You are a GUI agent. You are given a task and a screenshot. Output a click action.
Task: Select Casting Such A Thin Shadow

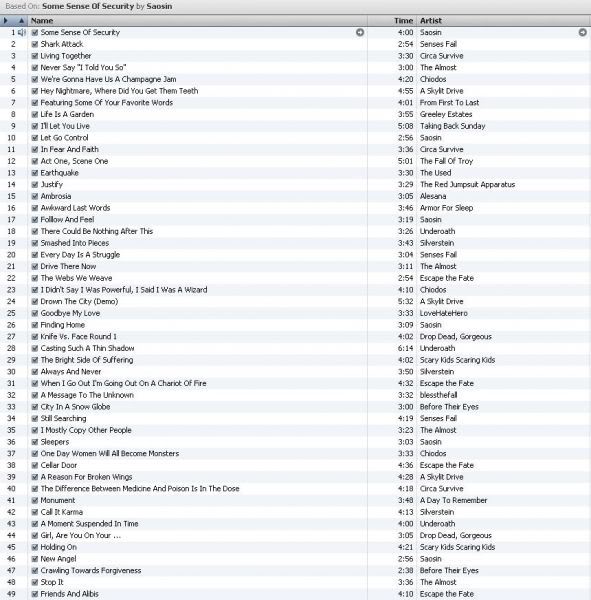[x=87, y=348]
